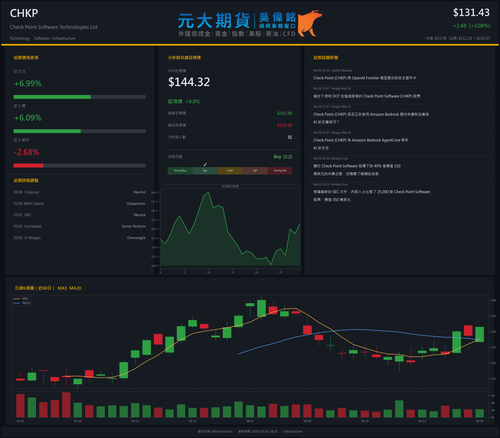Click the -2.68% performance value
This screenshot has width=500, height=438.
click(x=27, y=152)
